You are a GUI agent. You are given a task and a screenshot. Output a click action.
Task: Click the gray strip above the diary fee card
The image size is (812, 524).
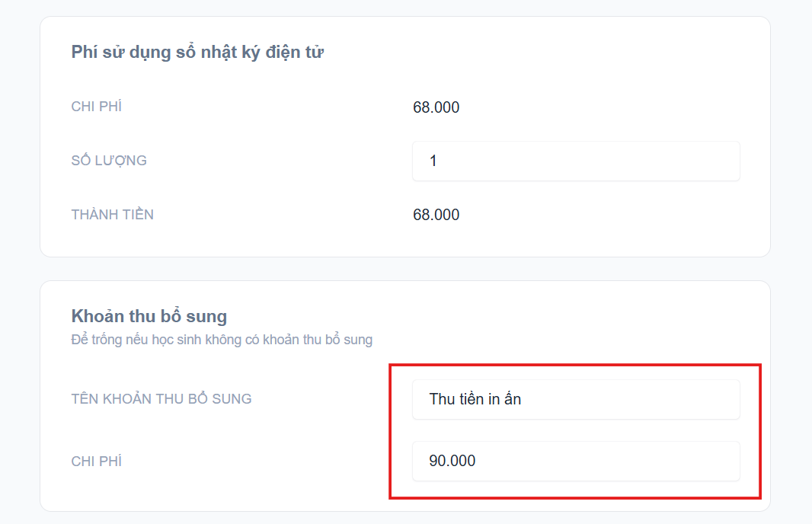tap(405, 8)
